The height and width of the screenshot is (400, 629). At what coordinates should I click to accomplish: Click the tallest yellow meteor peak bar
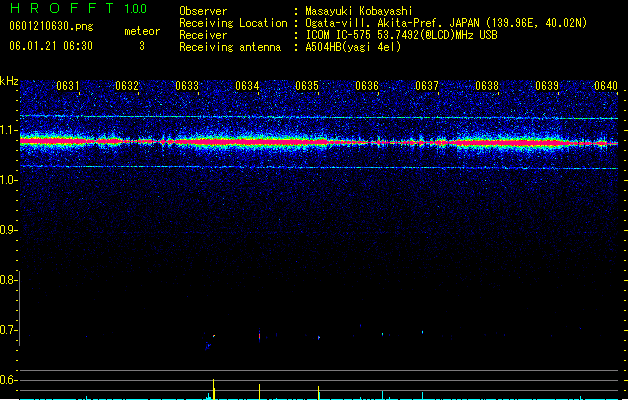coord(213,389)
